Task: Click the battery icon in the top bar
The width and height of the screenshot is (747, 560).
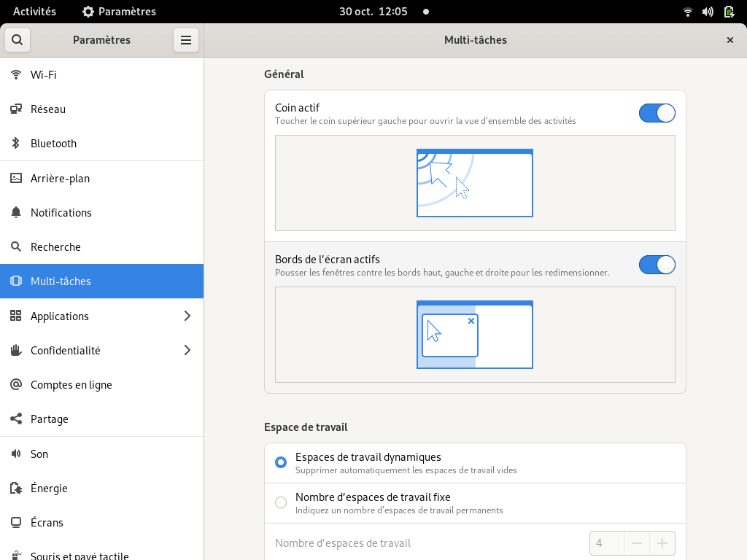Action: pyautogui.click(x=729, y=12)
